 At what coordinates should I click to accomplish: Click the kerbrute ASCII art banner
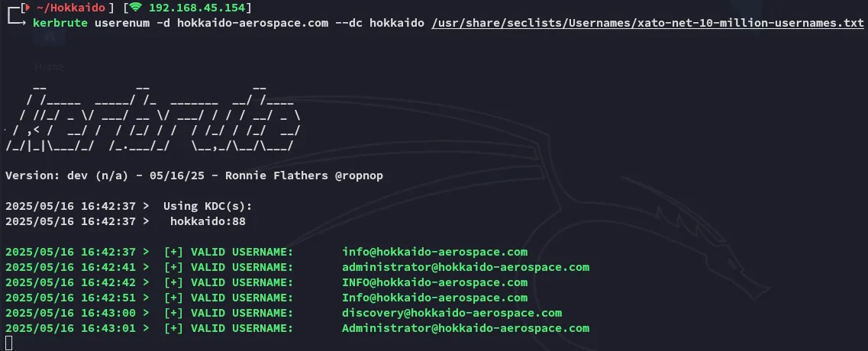click(x=153, y=118)
